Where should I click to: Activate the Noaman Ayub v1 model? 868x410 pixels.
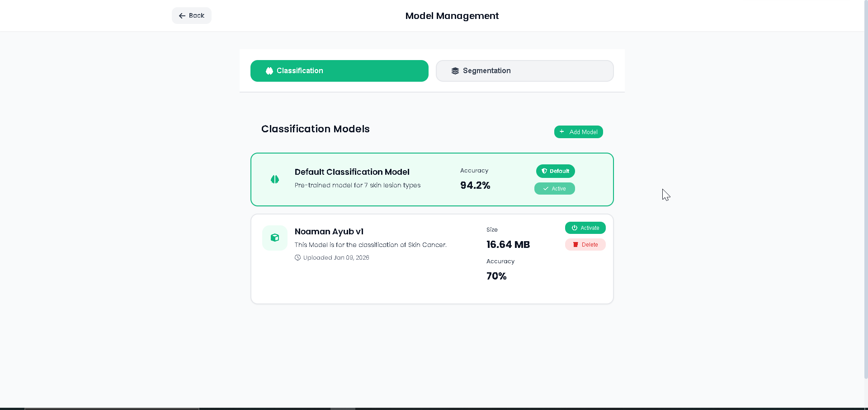(585, 228)
